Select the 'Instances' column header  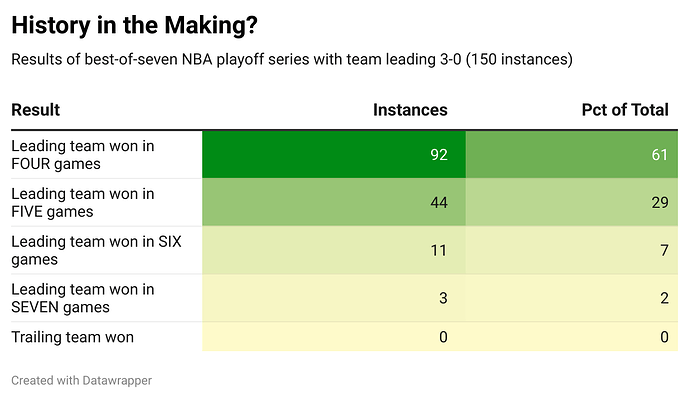coord(410,110)
